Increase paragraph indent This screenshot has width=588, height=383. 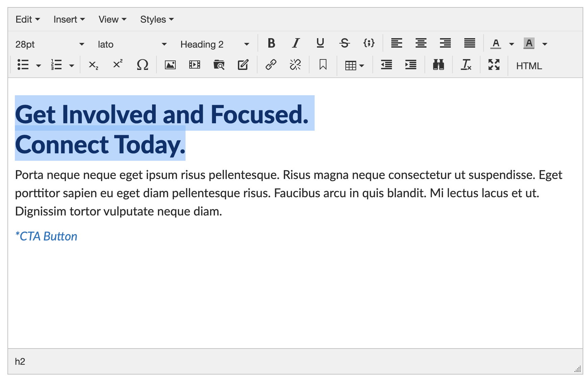click(411, 65)
